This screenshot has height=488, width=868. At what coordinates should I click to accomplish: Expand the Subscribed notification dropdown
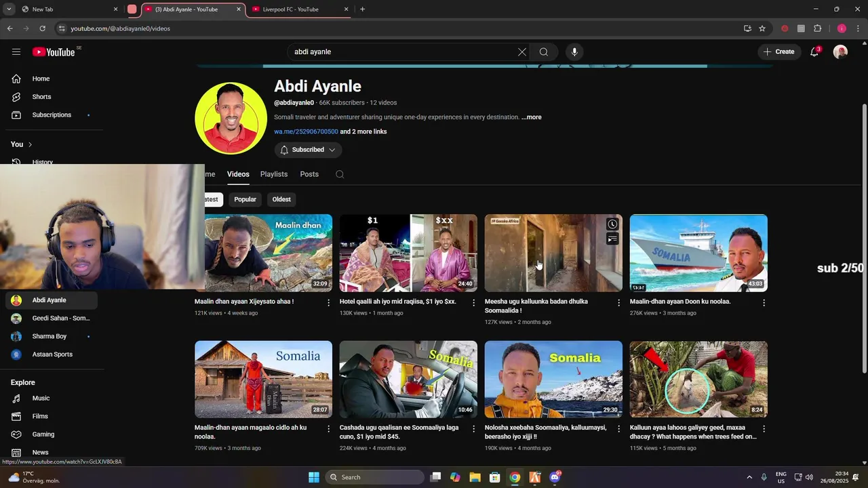click(x=308, y=150)
